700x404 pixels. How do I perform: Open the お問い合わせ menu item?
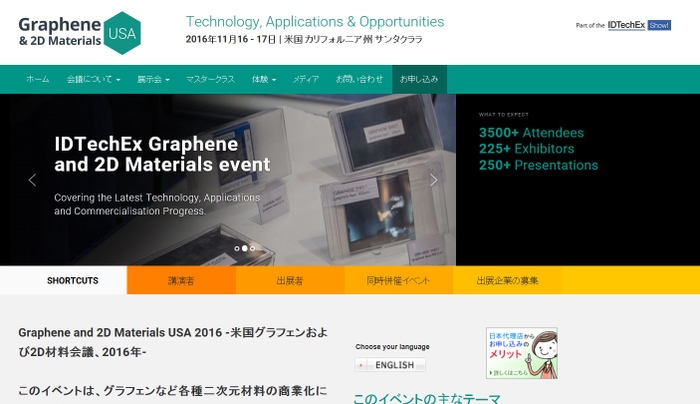(x=359, y=79)
